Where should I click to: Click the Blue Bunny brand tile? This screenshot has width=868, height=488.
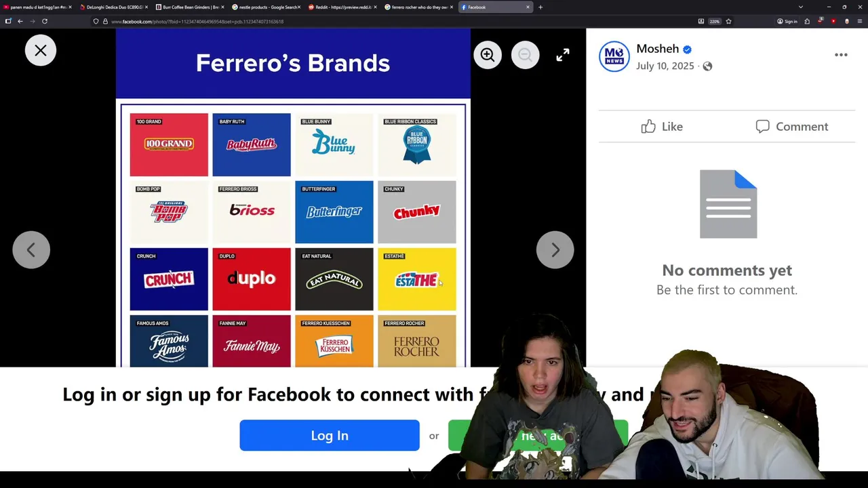334,145
